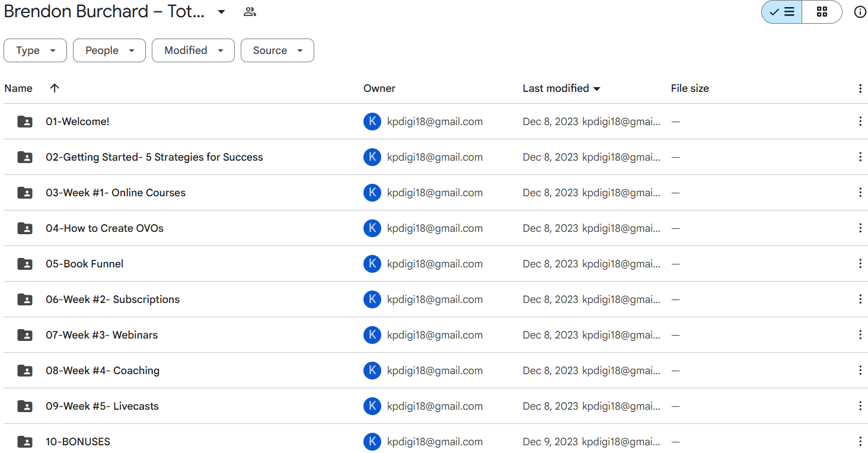Click the folder icon for 07-Week #3- Webinars

[25, 335]
